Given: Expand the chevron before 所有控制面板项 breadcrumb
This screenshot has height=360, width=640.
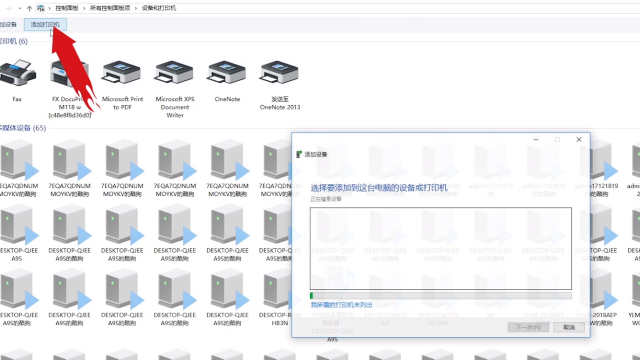Looking at the screenshot, I should [84, 8].
